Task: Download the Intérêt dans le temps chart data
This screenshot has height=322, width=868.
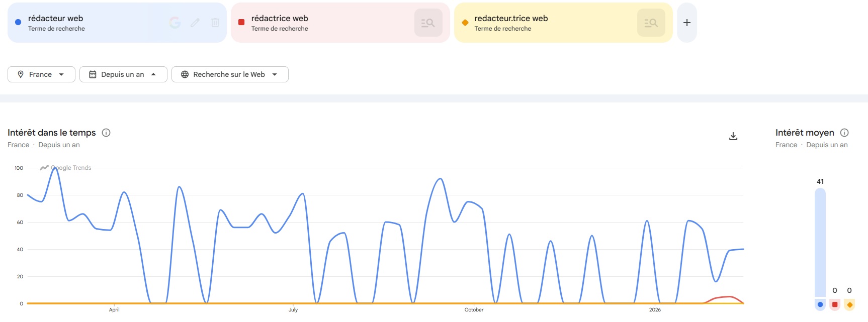Action: (733, 136)
